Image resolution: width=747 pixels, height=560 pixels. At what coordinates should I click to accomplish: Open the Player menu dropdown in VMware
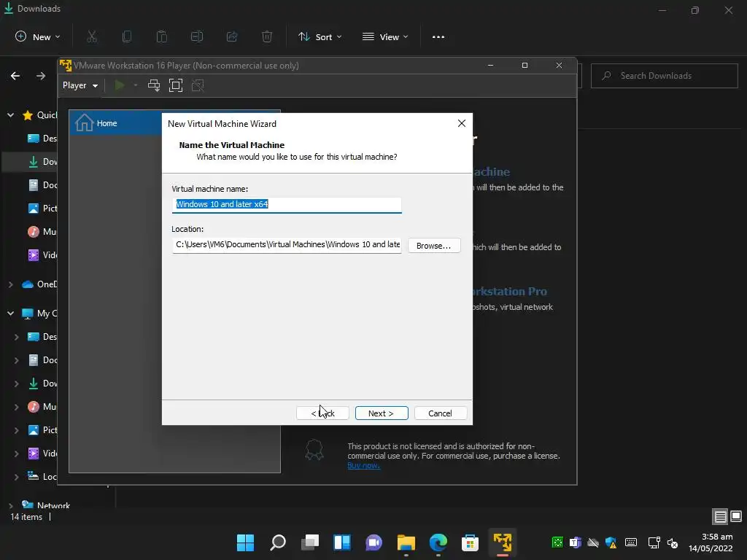click(80, 86)
